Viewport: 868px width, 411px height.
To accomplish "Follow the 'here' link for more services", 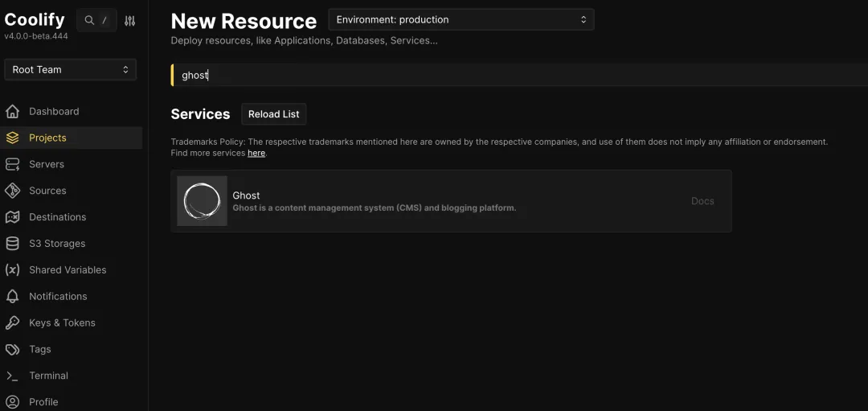I will coord(256,153).
